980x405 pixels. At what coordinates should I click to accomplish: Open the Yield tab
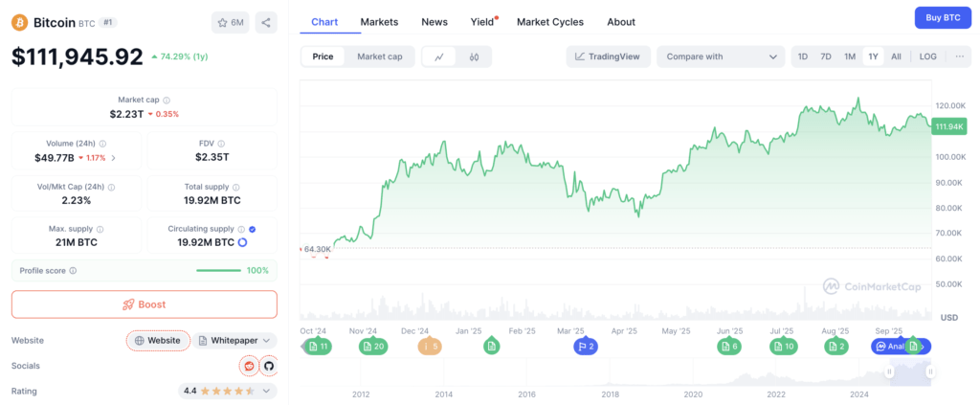[482, 22]
